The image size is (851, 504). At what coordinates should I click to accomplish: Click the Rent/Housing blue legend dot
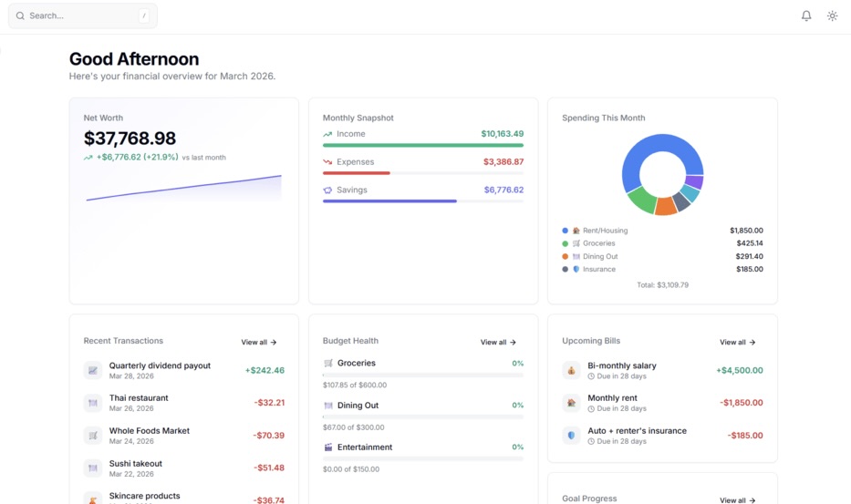click(566, 231)
